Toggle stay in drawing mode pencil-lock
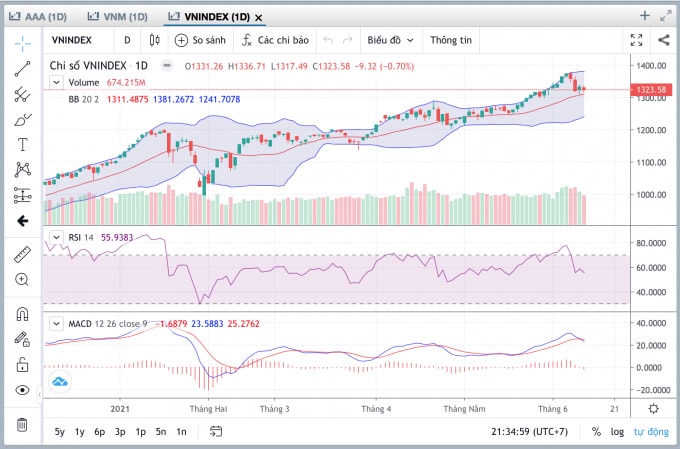Image resolution: width=680 pixels, height=449 pixels. [x=23, y=339]
